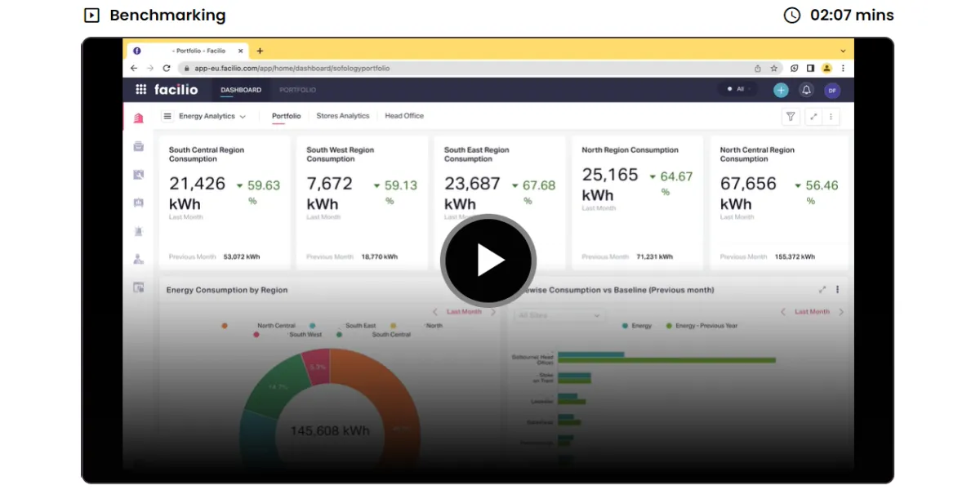Go to previous period in Baseline chart
Screen dimensions: 980x490
pos(783,311)
